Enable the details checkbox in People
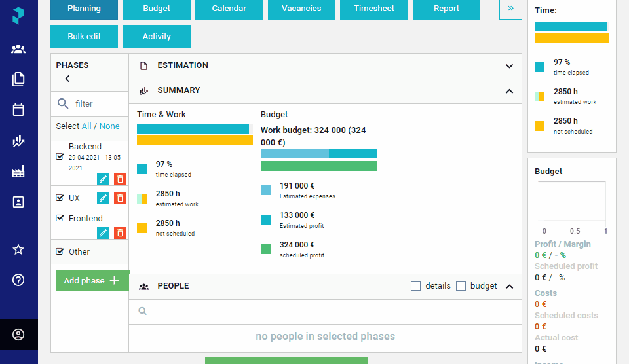 (415, 286)
